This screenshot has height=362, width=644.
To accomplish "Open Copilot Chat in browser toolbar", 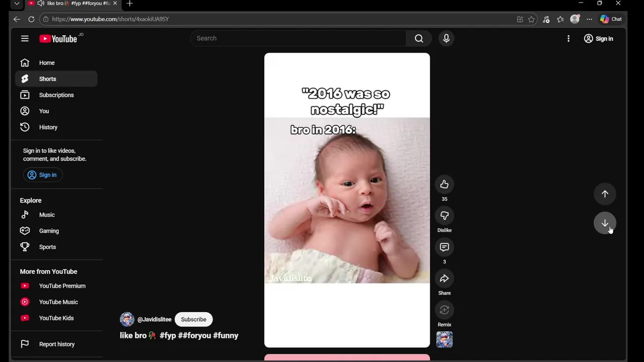I will coord(611,19).
